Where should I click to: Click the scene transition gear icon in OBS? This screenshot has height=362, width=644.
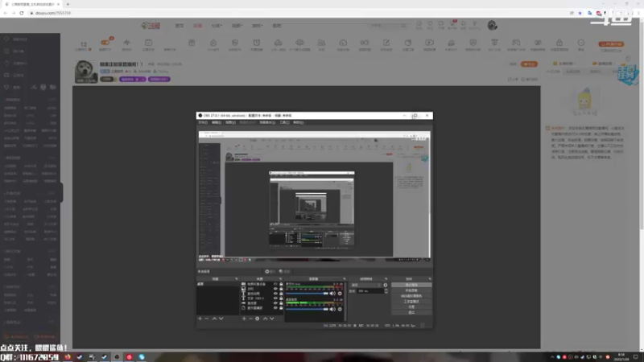point(386,285)
